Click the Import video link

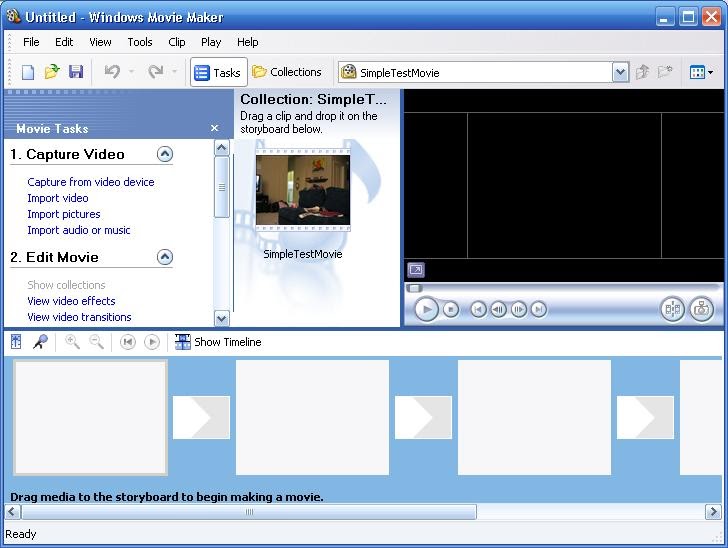pos(58,198)
